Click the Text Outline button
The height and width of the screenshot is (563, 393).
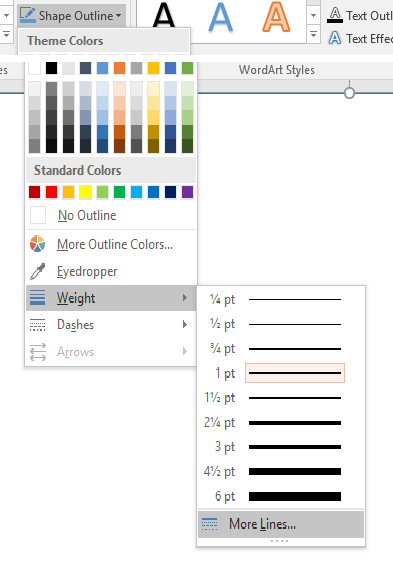coord(360,15)
